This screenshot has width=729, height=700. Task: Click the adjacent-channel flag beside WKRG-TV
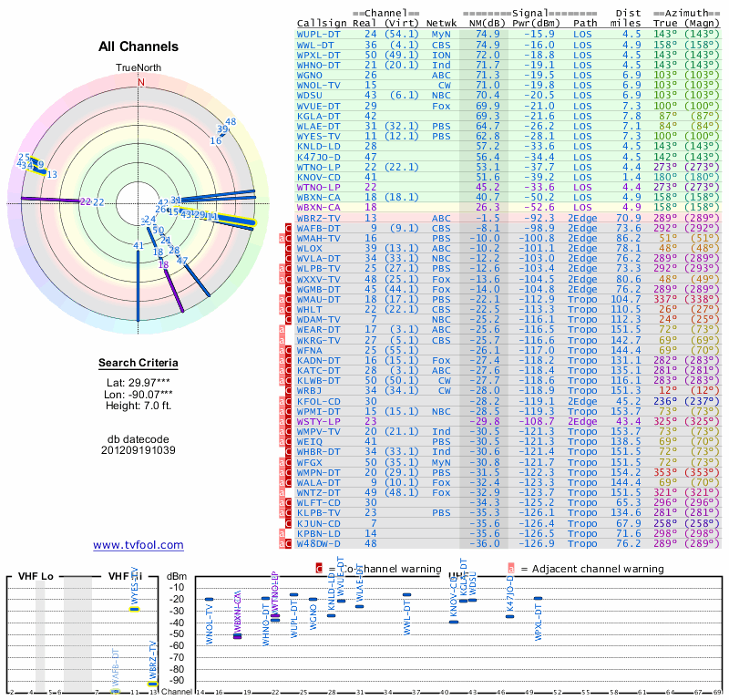tap(282, 340)
